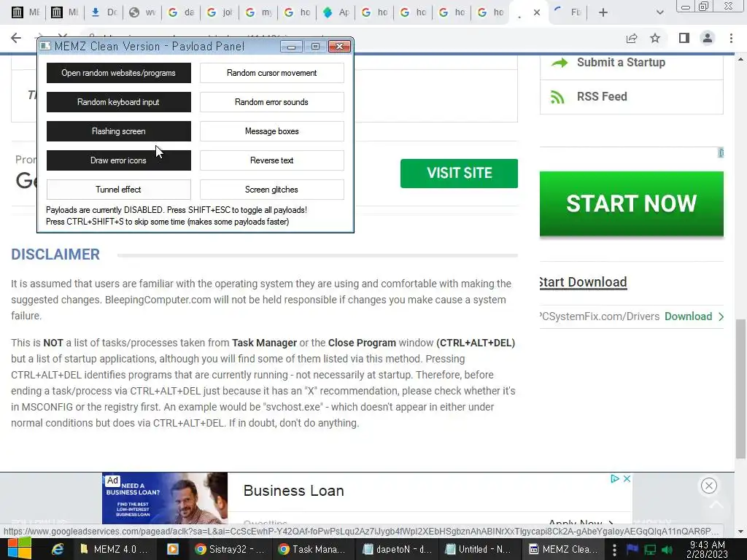The width and height of the screenshot is (747, 560).
Task: Toggle Draw error icons payload
Action: [119, 160]
